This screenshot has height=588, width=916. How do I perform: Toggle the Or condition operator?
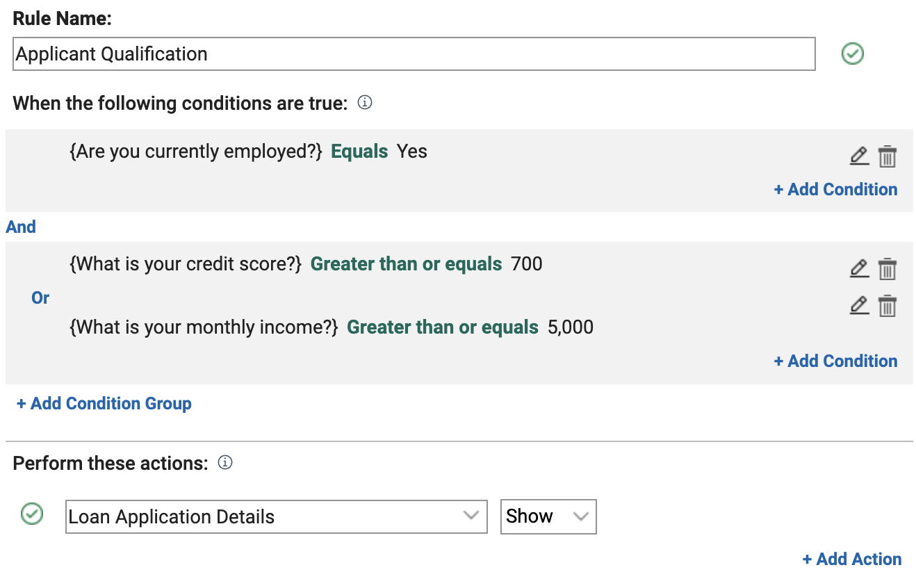tap(40, 297)
